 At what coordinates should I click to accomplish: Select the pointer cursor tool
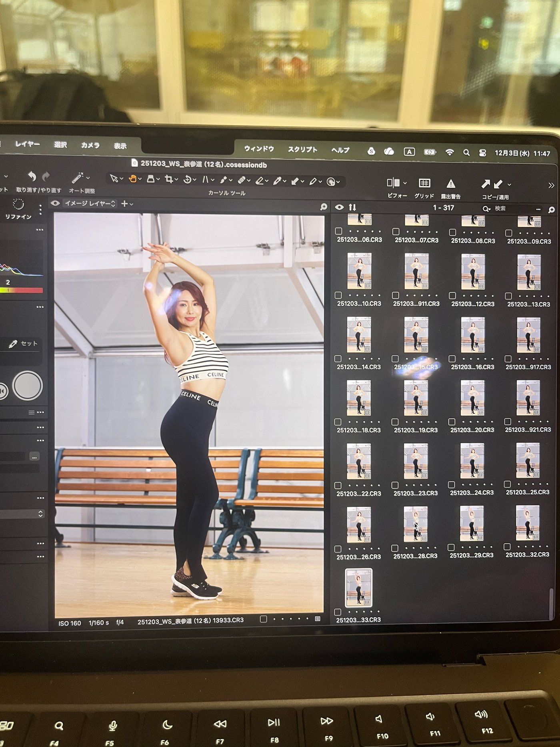pyautogui.click(x=114, y=179)
